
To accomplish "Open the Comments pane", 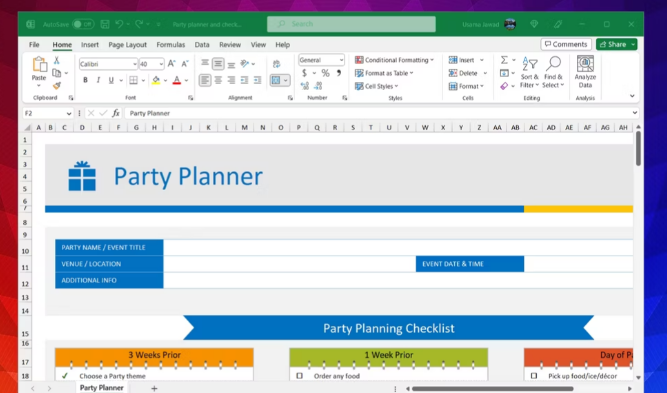I will (x=566, y=44).
